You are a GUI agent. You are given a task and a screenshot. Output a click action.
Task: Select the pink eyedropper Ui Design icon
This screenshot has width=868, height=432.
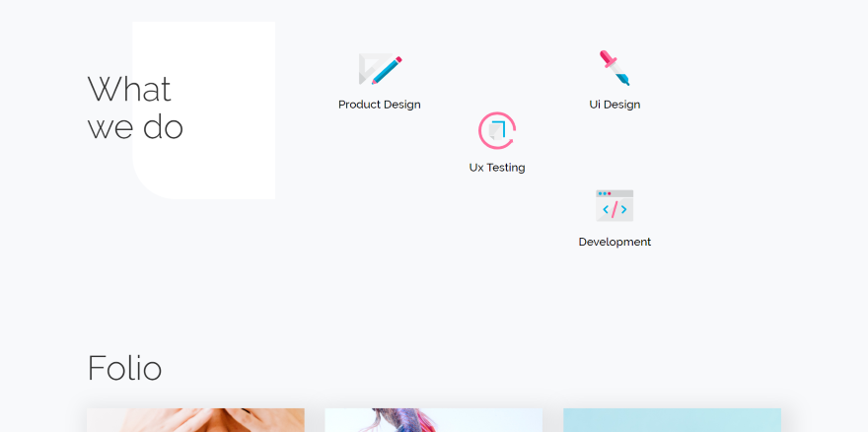(x=615, y=68)
